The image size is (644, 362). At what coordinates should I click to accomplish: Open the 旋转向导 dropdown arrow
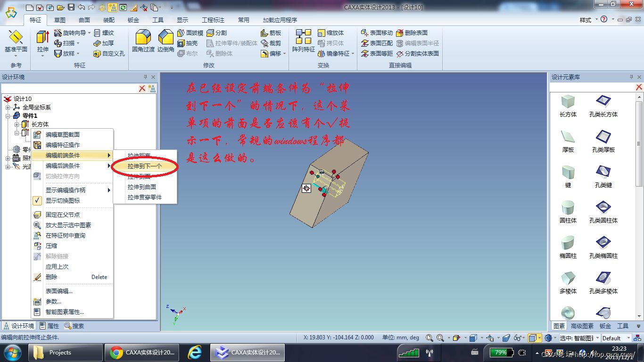89,33
